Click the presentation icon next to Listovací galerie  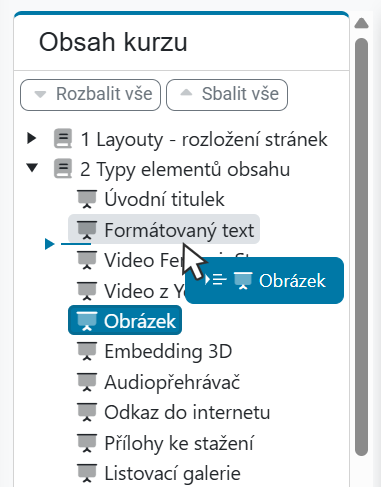click(87, 473)
